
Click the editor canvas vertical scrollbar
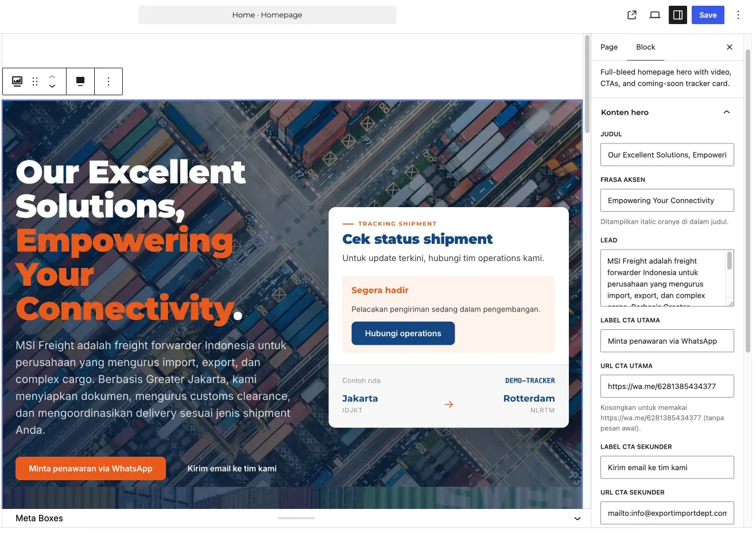(x=587, y=84)
